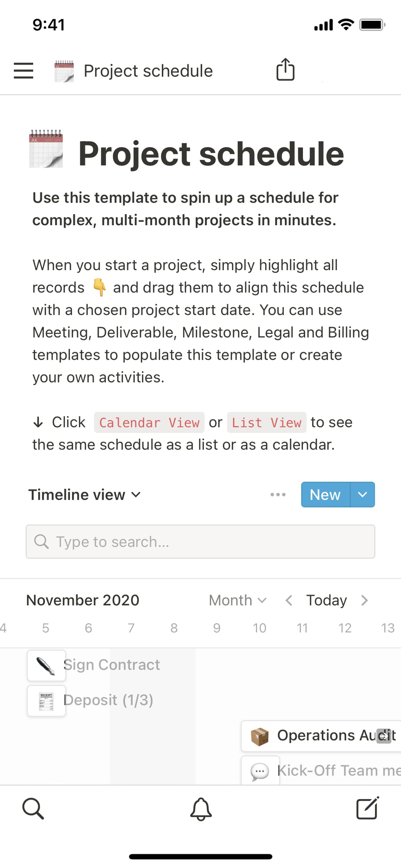Select the List View link
Viewport: 401px width, 868px height.
click(x=266, y=422)
